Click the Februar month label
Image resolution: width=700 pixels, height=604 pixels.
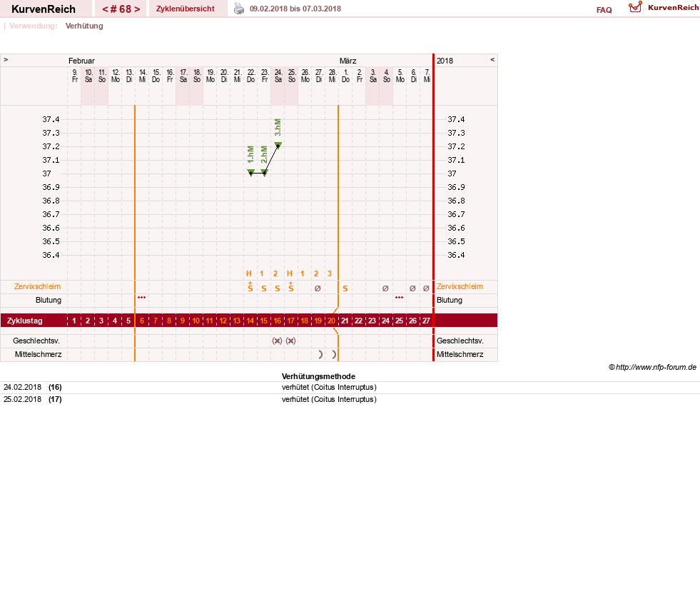click(x=81, y=61)
